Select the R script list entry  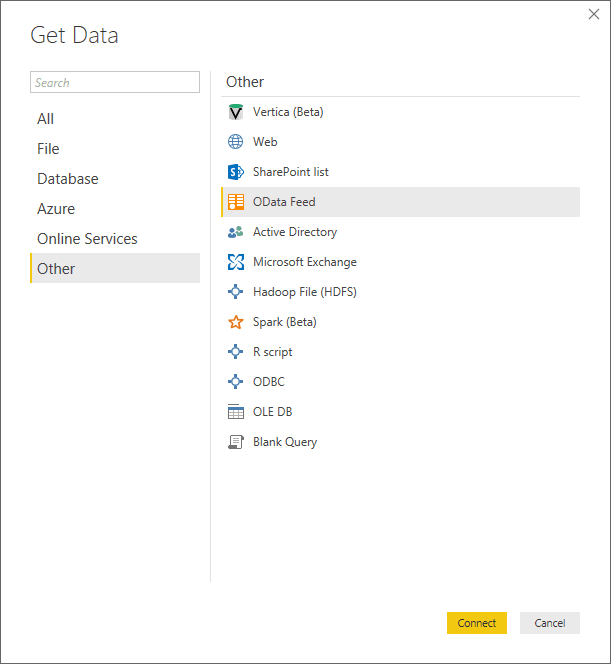[x=401, y=352]
